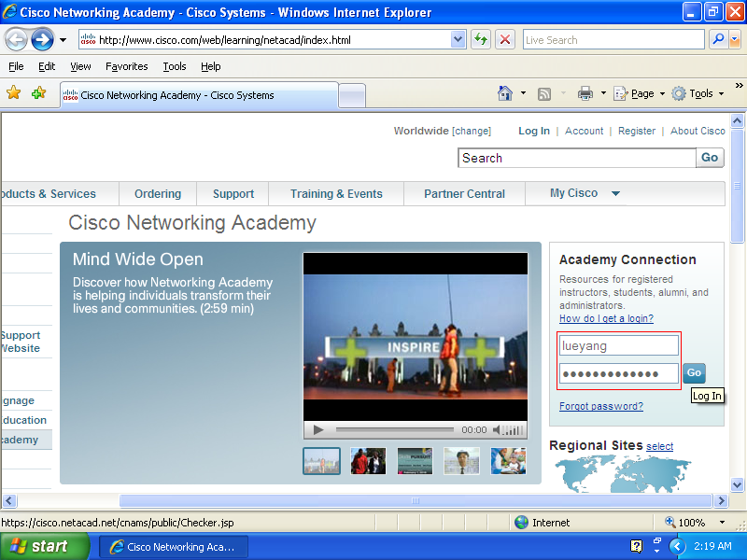Click Cisco Networking Aca... taskbar button
Screen dimensions: 747x560
point(174,547)
